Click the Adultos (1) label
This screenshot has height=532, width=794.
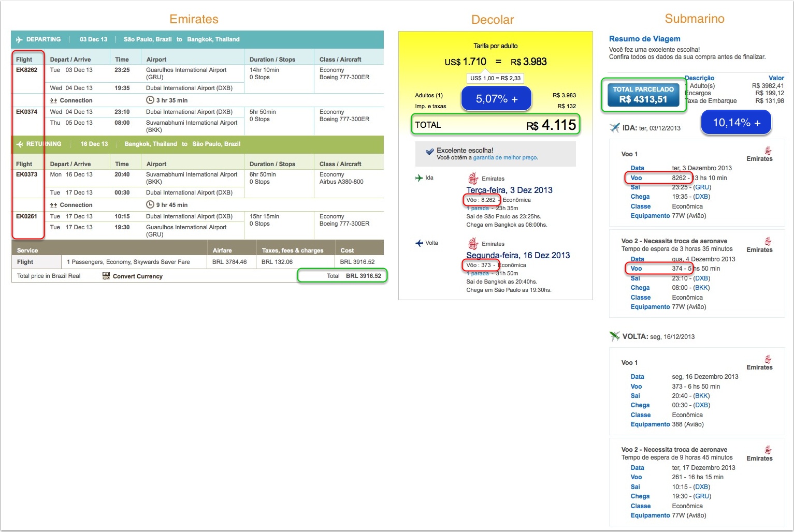coord(429,95)
